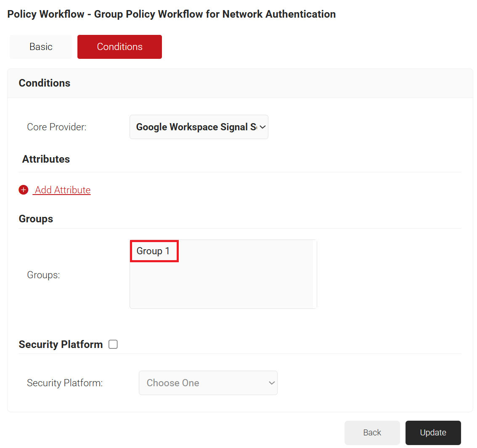Click the Core Provider field label
The image size is (477, 448).
57,127
